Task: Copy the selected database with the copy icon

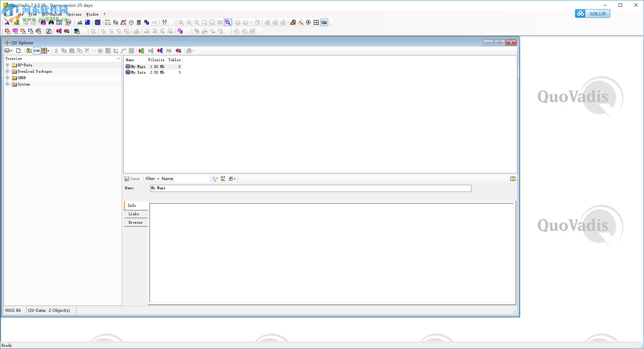Action: point(64,51)
